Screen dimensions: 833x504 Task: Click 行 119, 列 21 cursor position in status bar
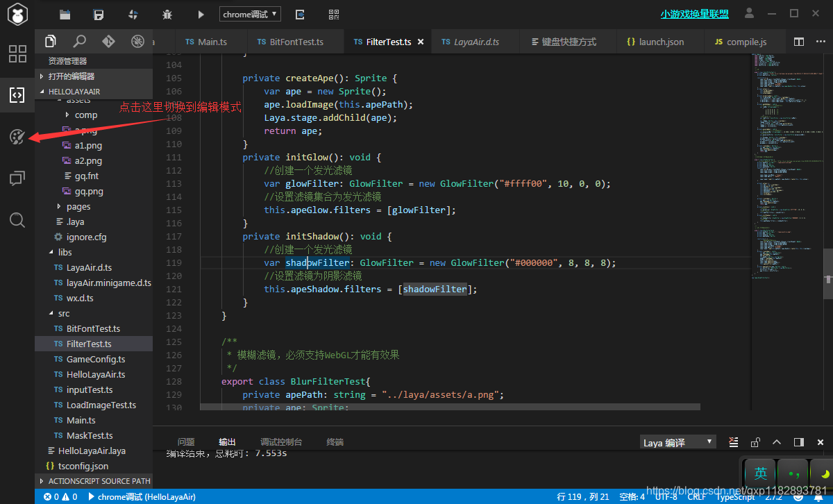(x=583, y=496)
